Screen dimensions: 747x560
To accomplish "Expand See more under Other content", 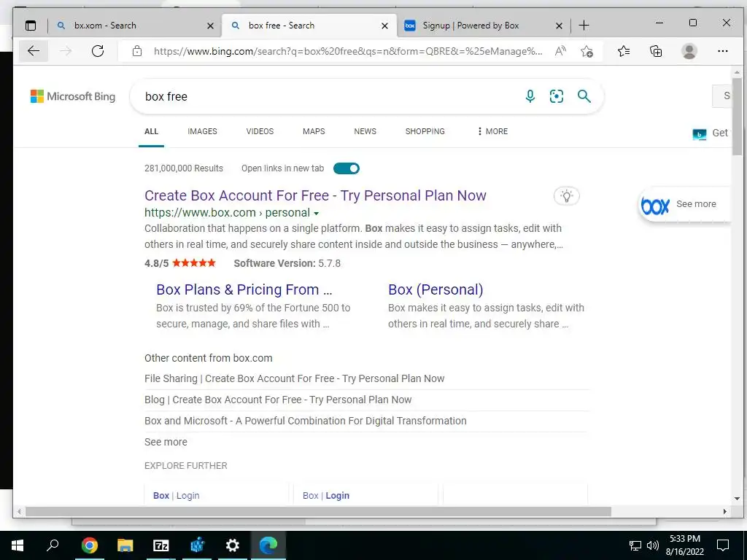I will tap(166, 442).
